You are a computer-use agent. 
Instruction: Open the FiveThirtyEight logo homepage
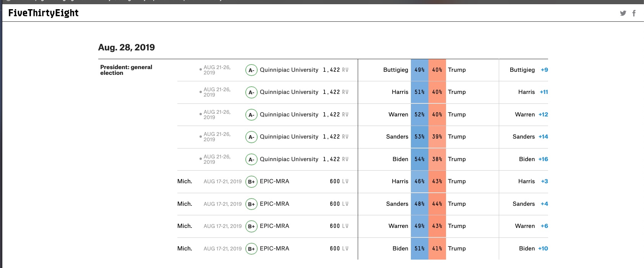pyautogui.click(x=43, y=13)
